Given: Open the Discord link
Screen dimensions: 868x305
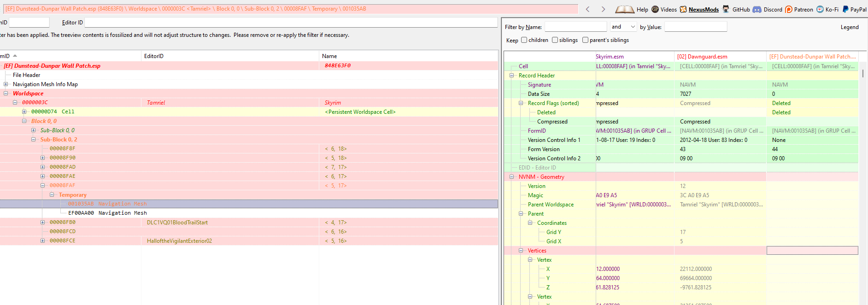Looking at the screenshot, I should (768, 9).
